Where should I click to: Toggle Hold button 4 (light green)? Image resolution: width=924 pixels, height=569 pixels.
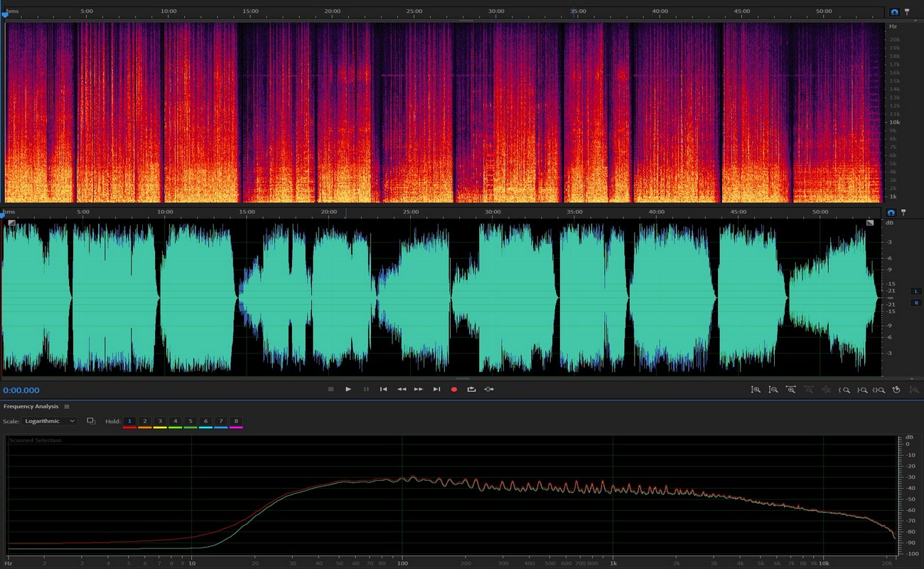[176, 422]
